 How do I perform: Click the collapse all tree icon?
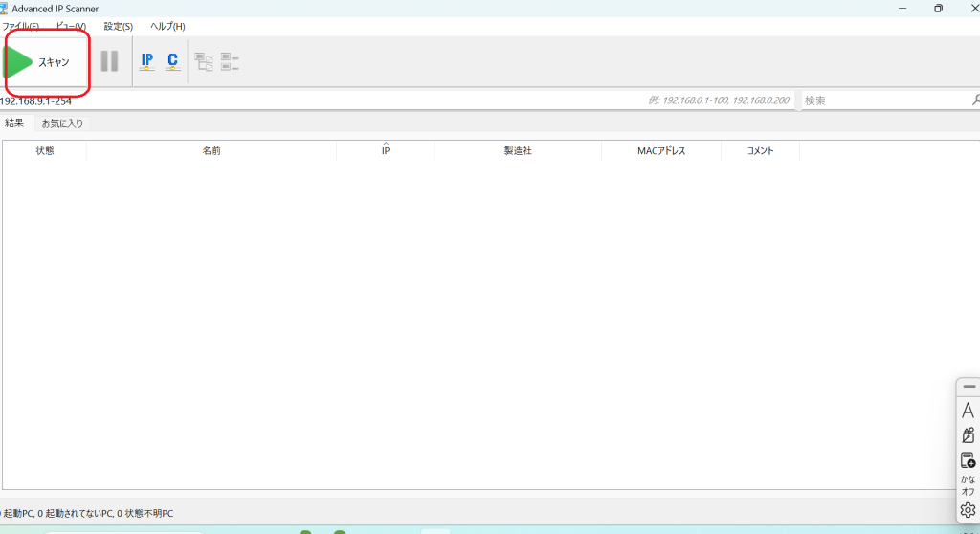[x=230, y=62]
